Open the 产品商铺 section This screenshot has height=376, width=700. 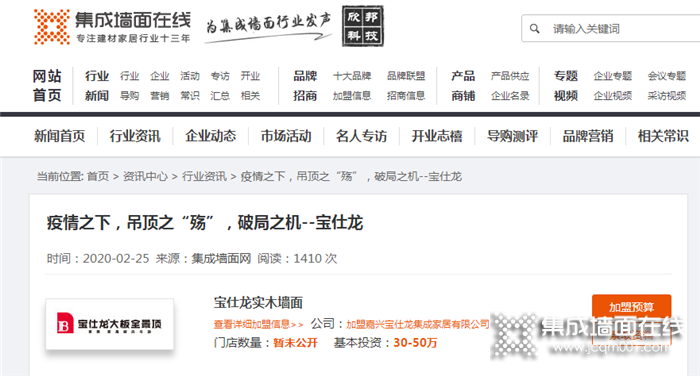pos(463,85)
